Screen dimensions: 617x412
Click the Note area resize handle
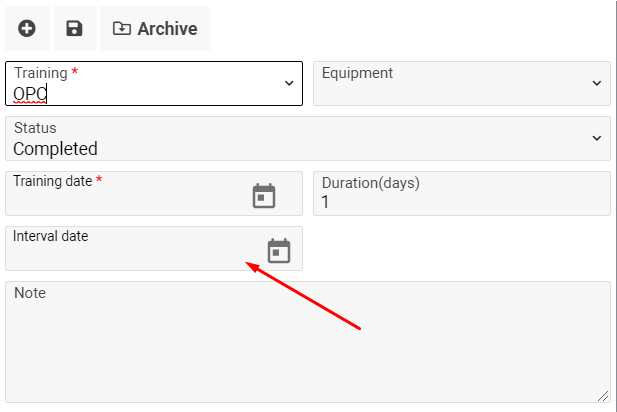tap(604, 396)
